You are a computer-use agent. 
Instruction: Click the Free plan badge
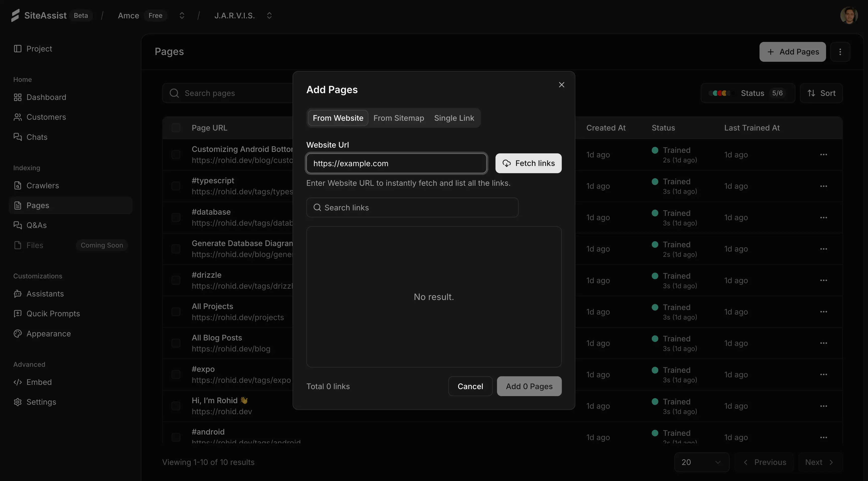(x=155, y=16)
